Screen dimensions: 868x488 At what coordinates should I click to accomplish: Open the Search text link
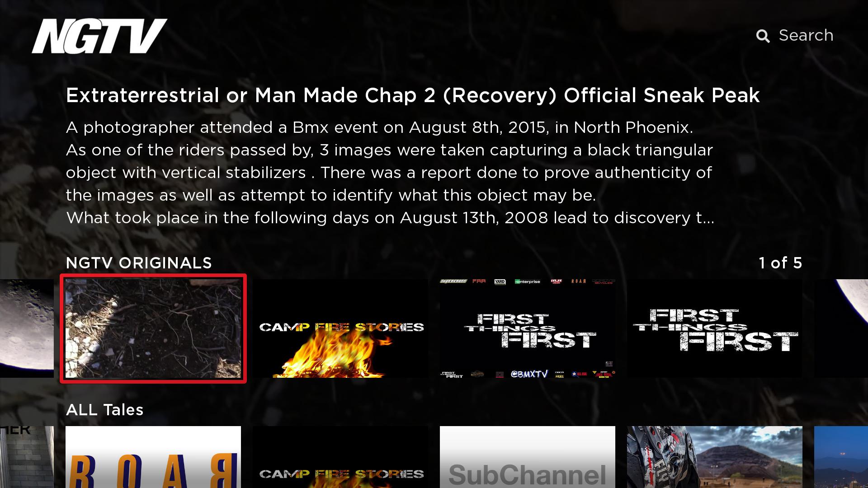[806, 35]
